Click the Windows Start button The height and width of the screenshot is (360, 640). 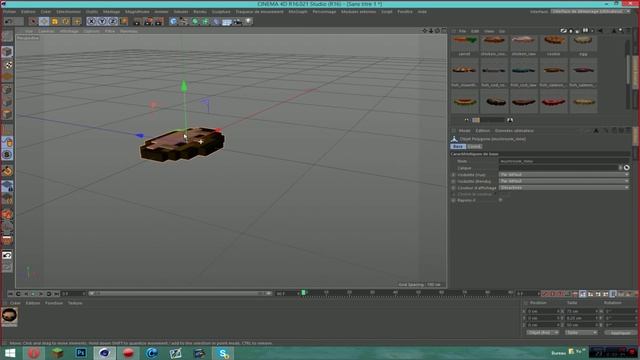10,353
